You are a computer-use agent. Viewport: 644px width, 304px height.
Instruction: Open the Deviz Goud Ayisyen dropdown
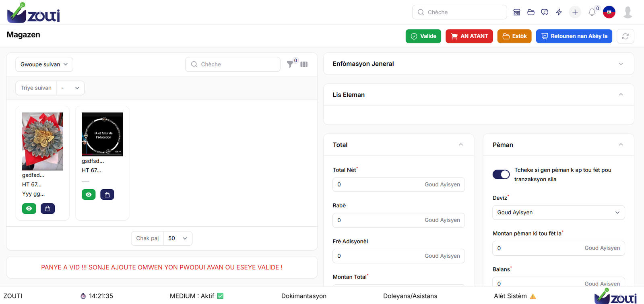click(558, 213)
